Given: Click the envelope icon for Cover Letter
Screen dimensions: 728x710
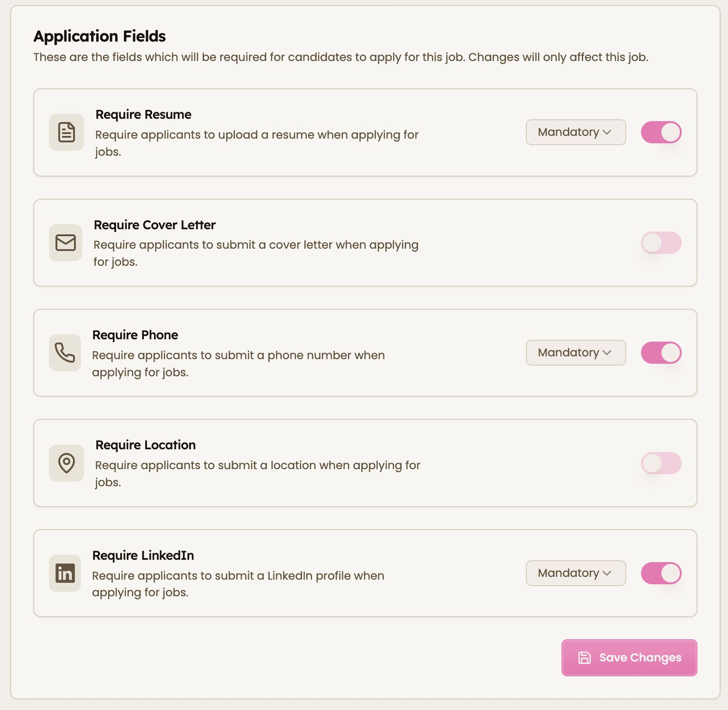Looking at the screenshot, I should [x=65, y=243].
